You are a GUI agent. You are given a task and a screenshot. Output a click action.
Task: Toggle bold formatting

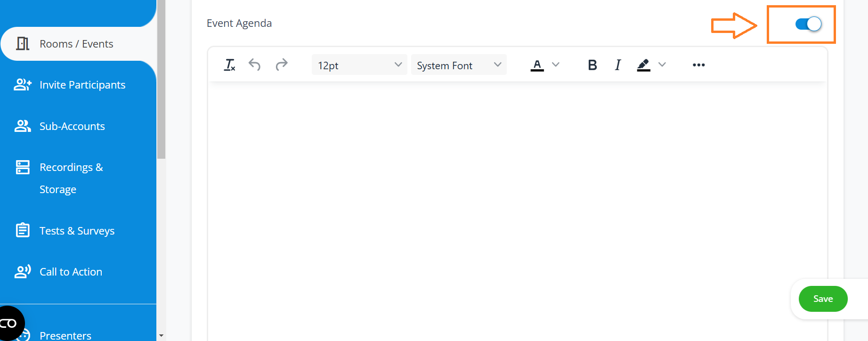click(592, 65)
